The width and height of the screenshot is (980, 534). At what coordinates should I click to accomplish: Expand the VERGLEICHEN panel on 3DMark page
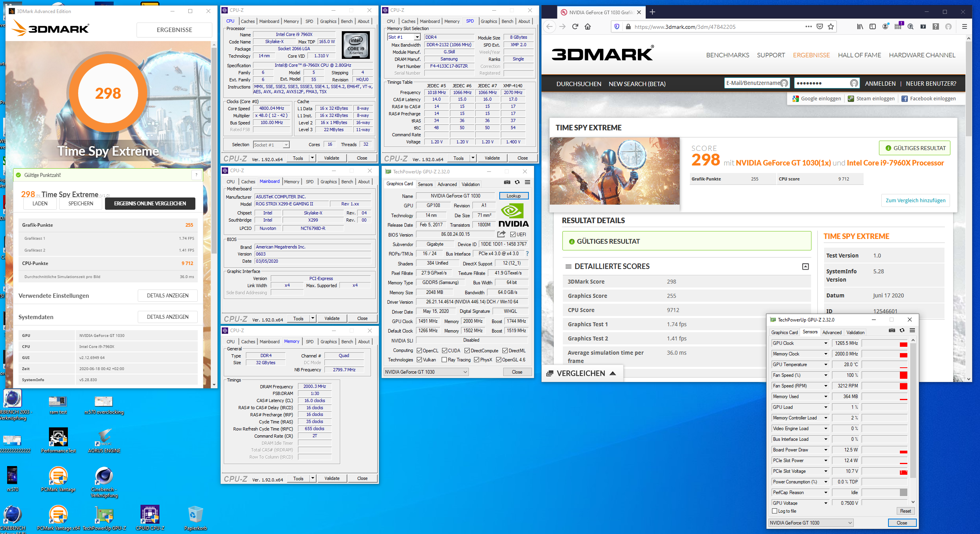(x=582, y=373)
